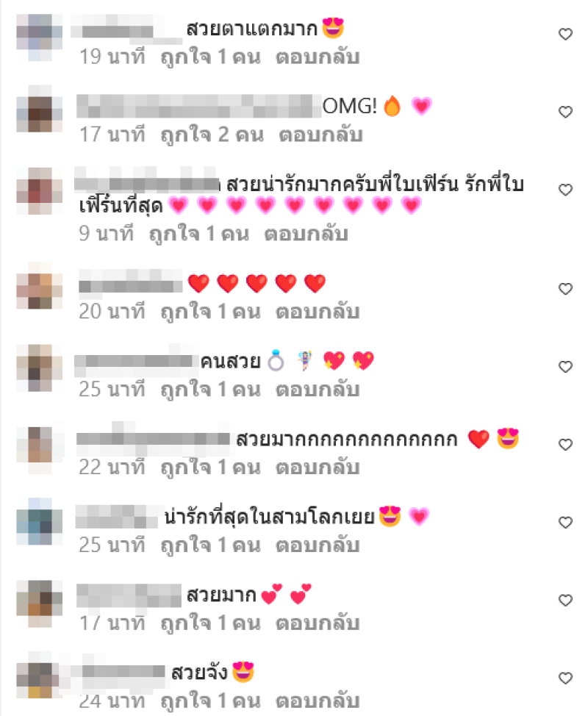The width and height of the screenshot is (588, 716).
Task: Click ตอบกลับ under the 20 นาที comment
Action: (318, 312)
